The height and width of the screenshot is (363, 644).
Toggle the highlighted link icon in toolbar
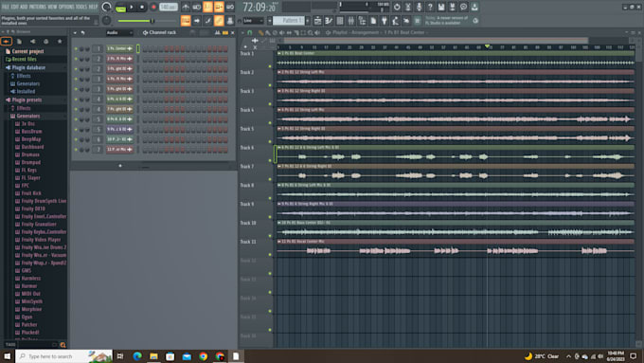[x=219, y=21]
